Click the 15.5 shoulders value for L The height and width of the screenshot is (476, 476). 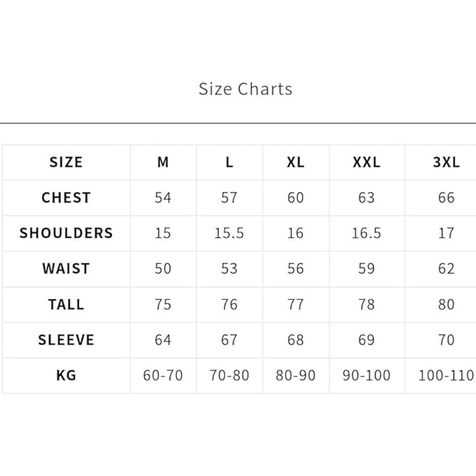[229, 233]
